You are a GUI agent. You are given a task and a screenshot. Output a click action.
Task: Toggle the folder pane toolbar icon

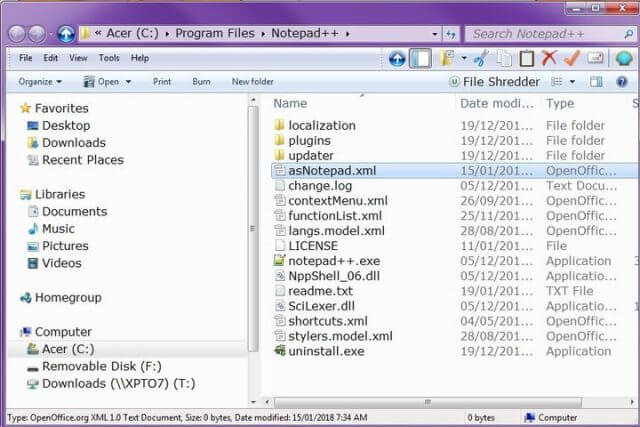420,58
